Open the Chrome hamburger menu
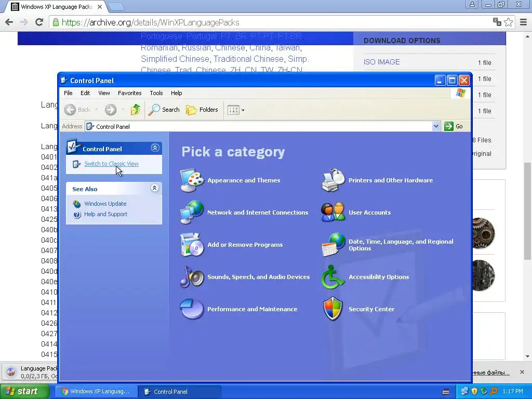Screen dimensions: 532x399 (x=524, y=22)
